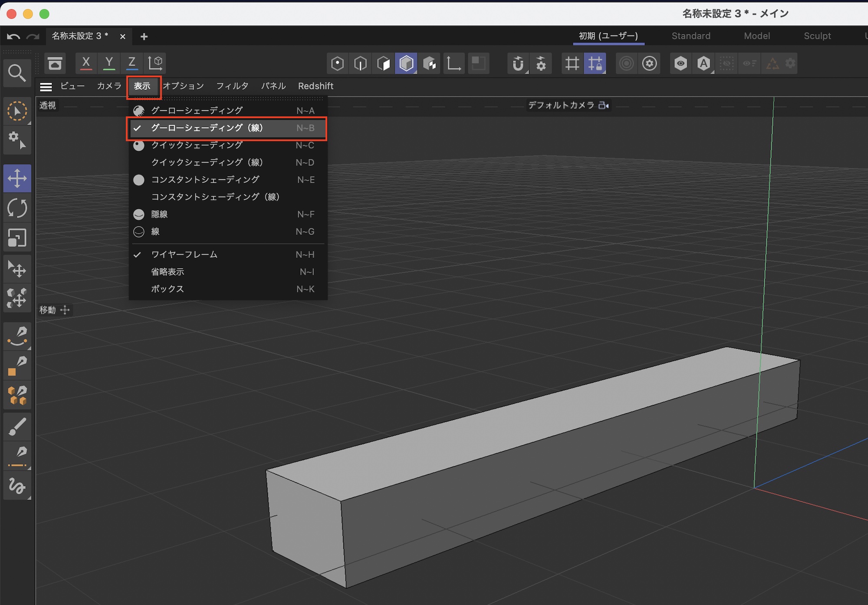Open the viewport hamburger menu
This screenshot has height=605, width=868.
[46, 86]
